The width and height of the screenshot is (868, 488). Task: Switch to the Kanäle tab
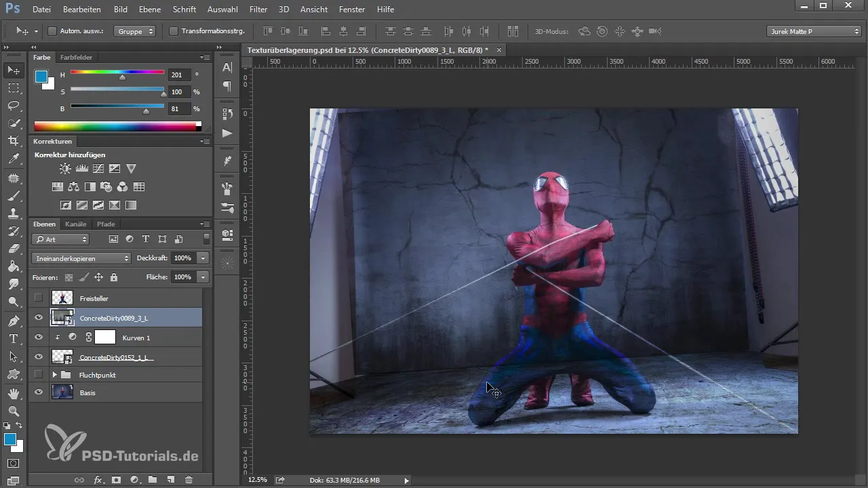(76, 224)
